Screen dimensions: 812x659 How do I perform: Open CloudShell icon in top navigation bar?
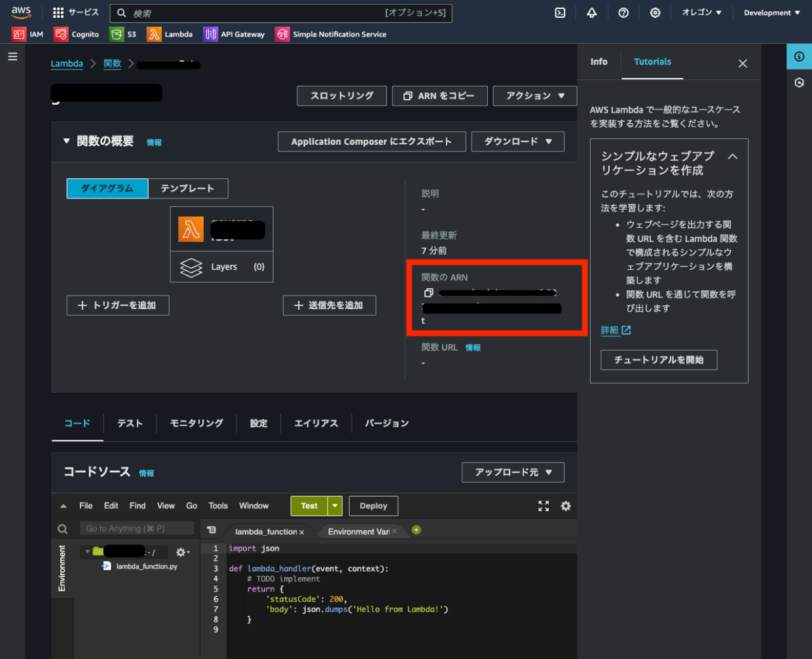tap(560, 13)
